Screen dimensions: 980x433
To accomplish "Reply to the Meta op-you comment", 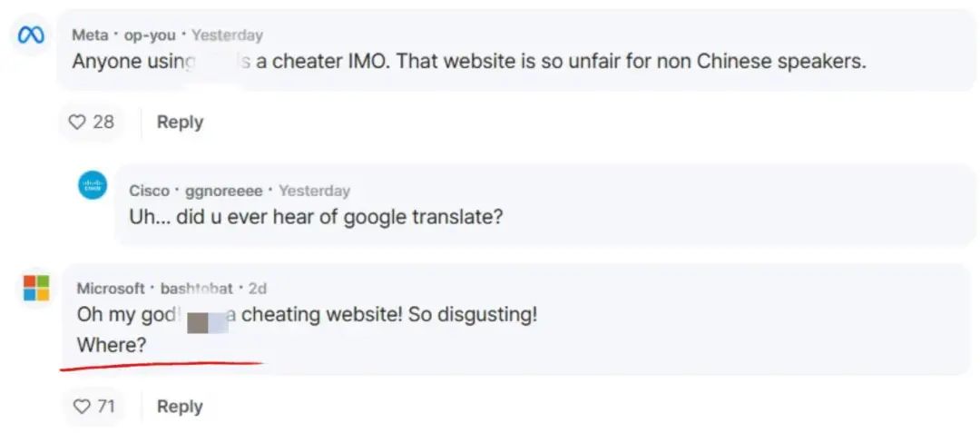I will (180, 122).
